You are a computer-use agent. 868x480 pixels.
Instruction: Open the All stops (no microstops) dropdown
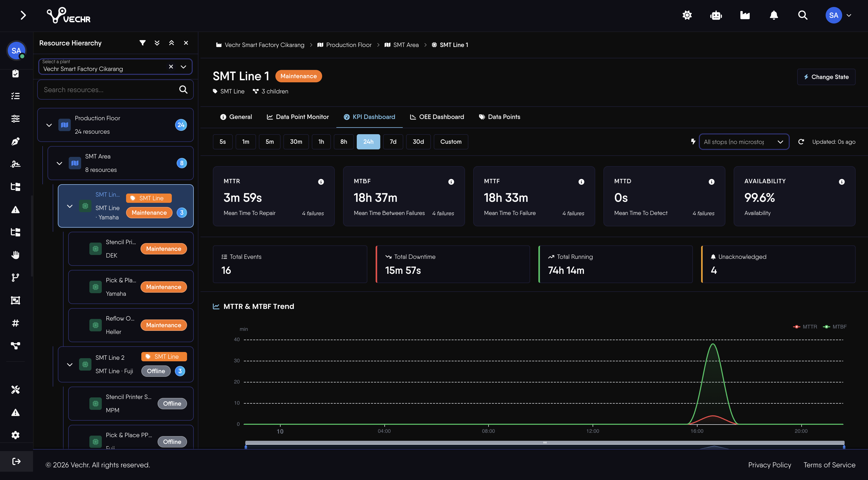tap(744, 142)
